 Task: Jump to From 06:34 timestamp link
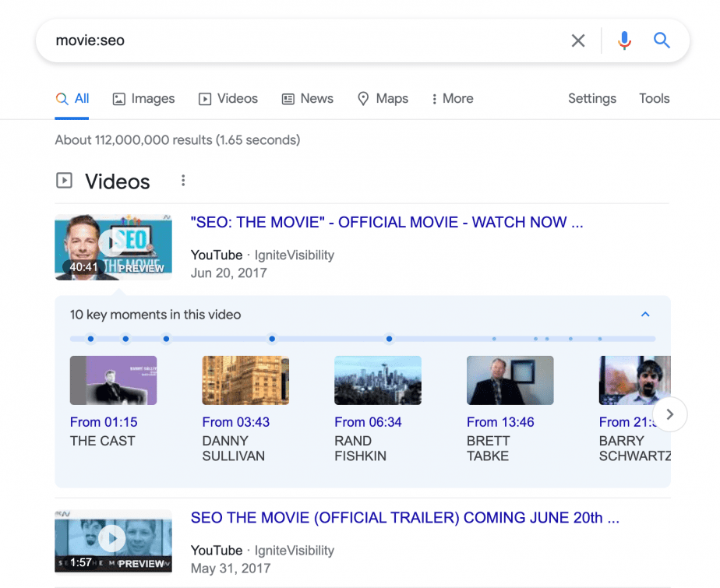[369, 422]
